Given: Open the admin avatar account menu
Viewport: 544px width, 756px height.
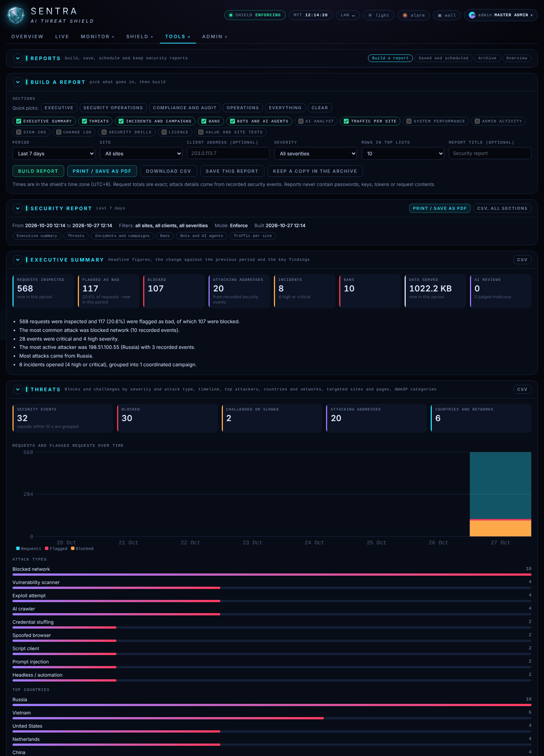Looking at the screenshot, I should pyautogui.click(x=501, y=15).
